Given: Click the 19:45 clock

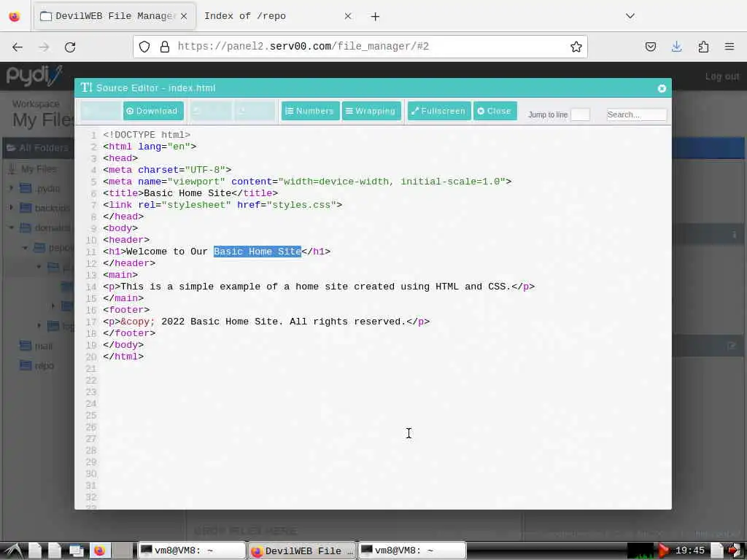Looking at the screenshot, I should tap(690, 551).
